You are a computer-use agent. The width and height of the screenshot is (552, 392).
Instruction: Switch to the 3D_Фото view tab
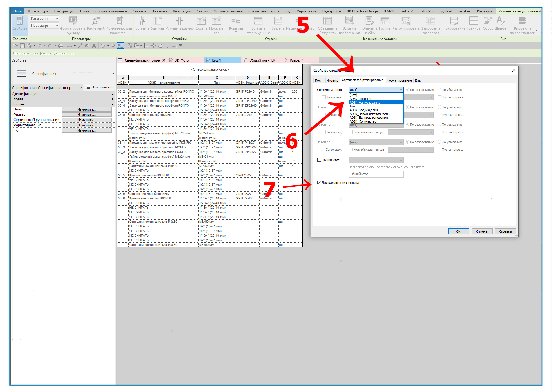pos(182,60)
